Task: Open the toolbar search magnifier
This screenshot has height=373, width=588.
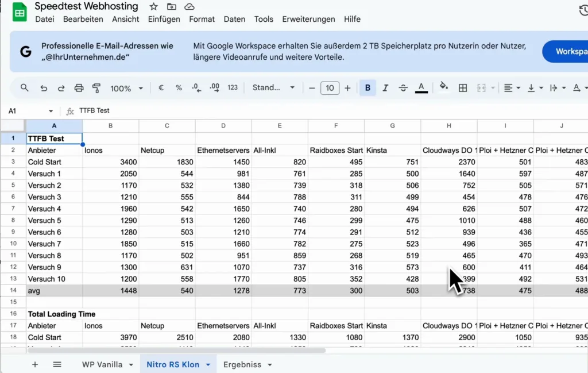Action: tap(24, 88)
